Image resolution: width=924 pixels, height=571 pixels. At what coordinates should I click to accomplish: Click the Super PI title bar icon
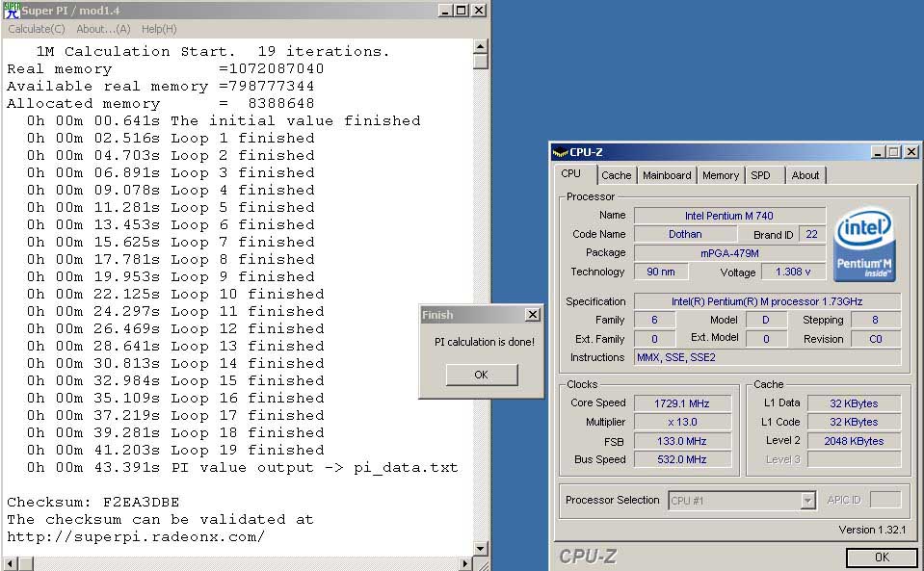click(12, 10)
